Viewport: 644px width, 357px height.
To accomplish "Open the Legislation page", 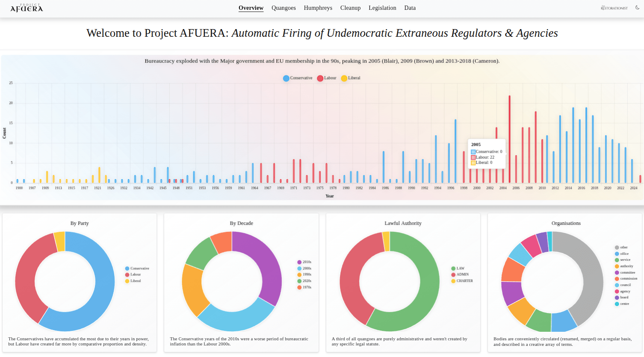I will tap(382, 8).
